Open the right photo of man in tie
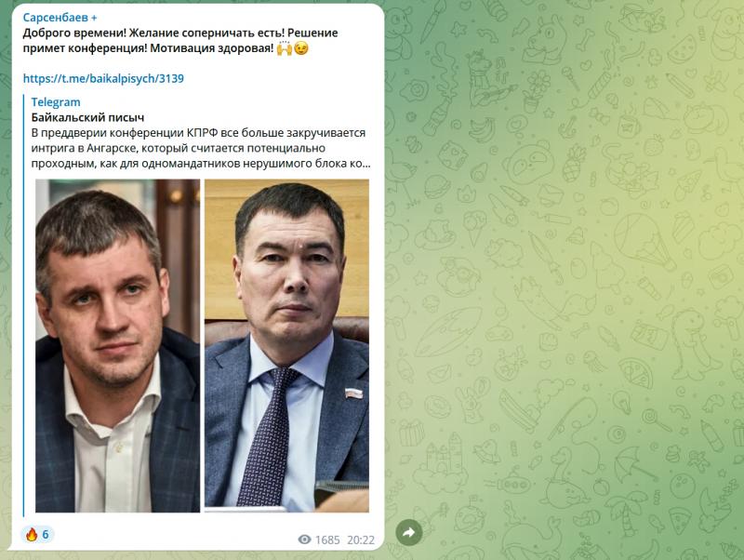The height and width of the screenshot is (560, 744). [x=286, y=345]
